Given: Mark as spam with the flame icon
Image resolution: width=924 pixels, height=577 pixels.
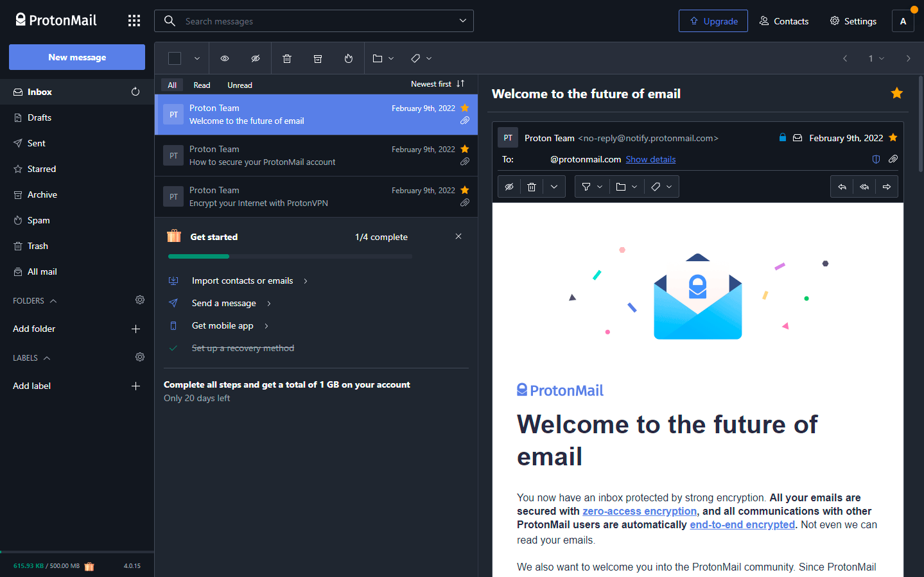Looking at the screenshot, I should [x=349, y=58].
